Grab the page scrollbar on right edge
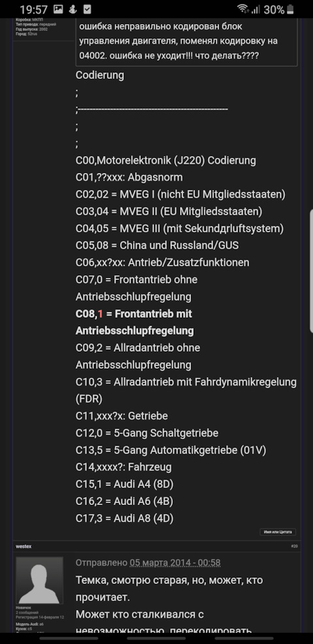 (x=311, y=271)
